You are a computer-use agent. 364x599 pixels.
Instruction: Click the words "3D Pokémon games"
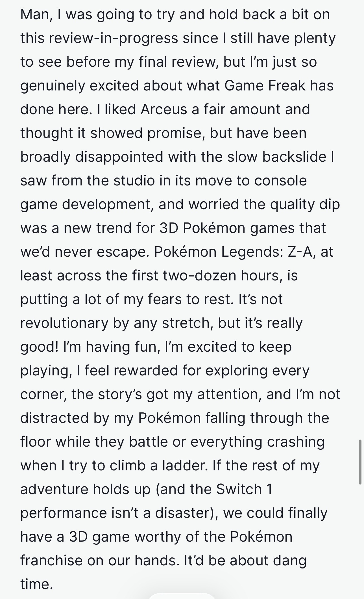pos(227,228)
